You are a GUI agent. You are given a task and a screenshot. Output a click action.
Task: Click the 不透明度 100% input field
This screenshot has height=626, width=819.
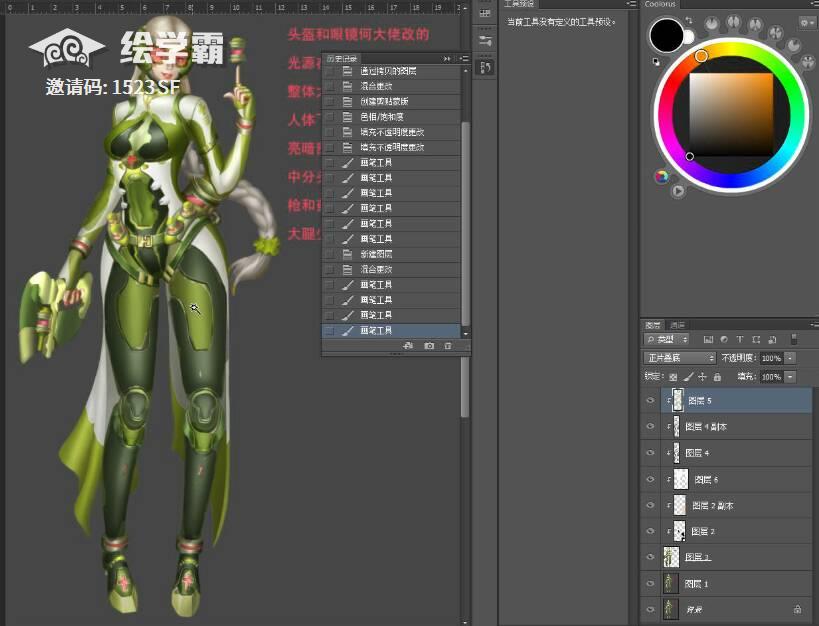click(x=771, y=358)
